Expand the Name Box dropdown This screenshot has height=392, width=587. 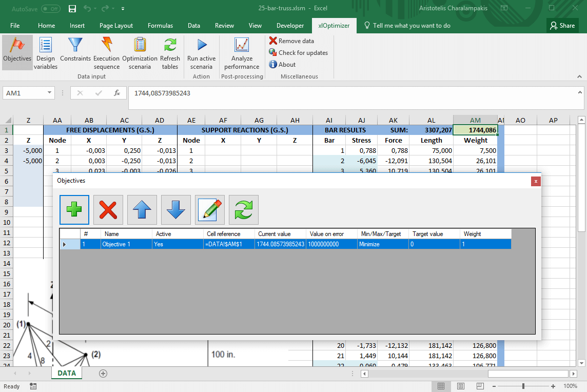(50, 93)
